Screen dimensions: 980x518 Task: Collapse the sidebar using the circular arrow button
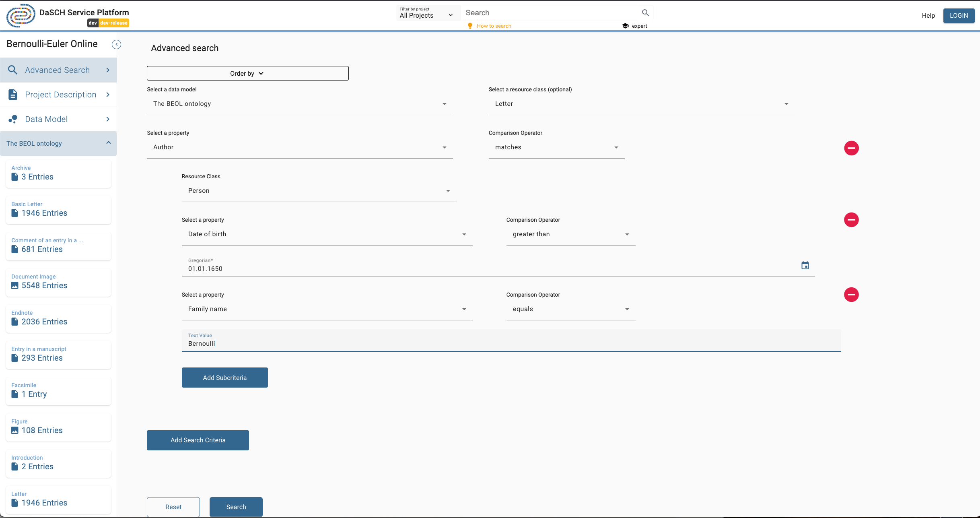point(117,44)
